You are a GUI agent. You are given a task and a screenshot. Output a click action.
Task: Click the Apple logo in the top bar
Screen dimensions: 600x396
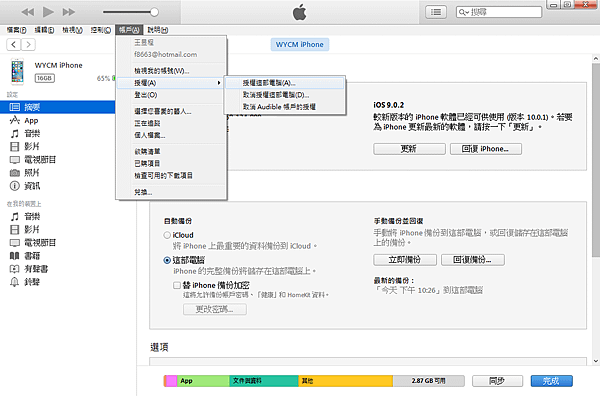click(x=300, y=12)
